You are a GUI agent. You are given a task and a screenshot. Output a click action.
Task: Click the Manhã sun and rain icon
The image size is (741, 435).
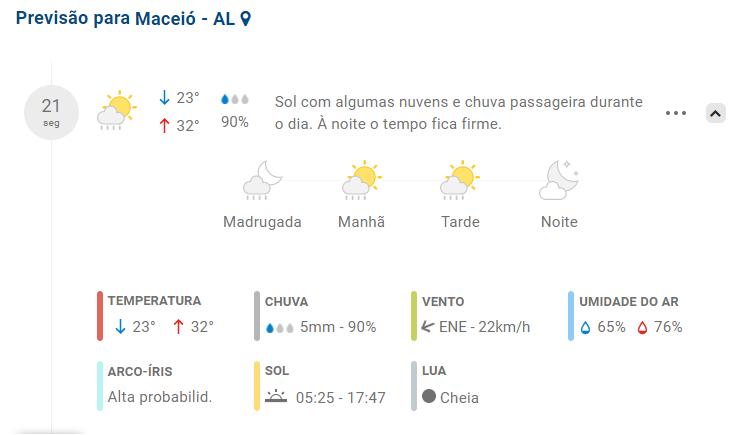pyautogui.click(x=361, y=181)
